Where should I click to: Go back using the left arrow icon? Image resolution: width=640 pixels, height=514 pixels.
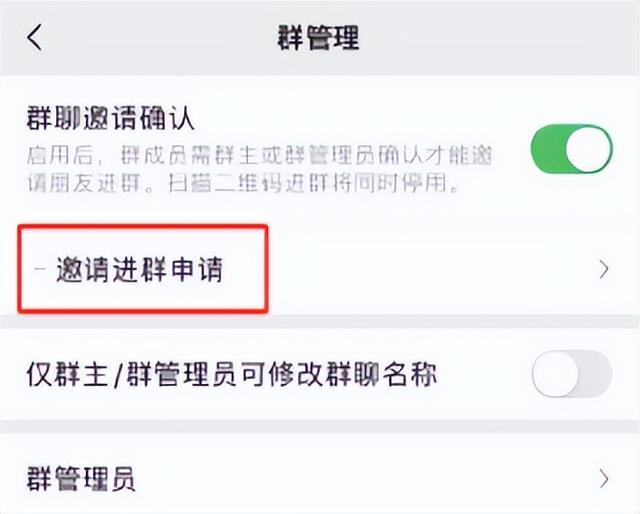pyautogui.click(x=35, y=38)
